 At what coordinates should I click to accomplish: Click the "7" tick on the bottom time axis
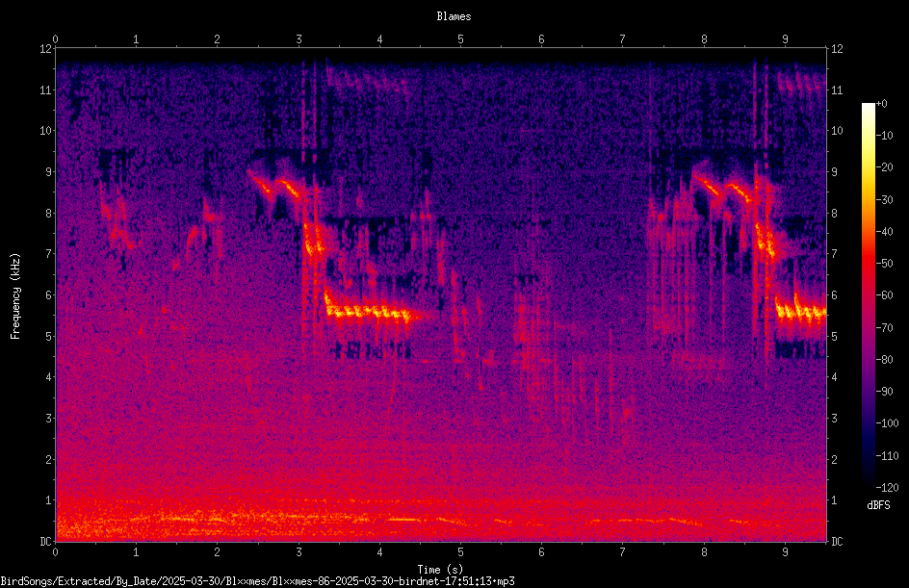[x=623, y=552]
